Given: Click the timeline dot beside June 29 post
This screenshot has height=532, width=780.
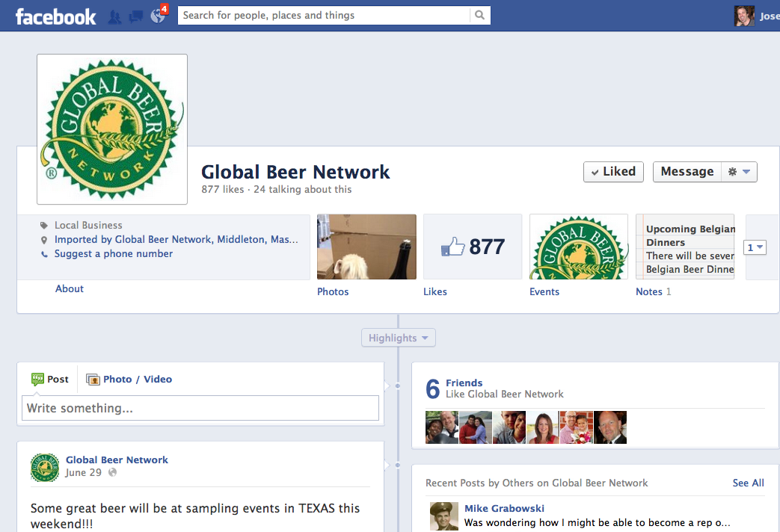Looking at the screenshot, I should point(397,466).
